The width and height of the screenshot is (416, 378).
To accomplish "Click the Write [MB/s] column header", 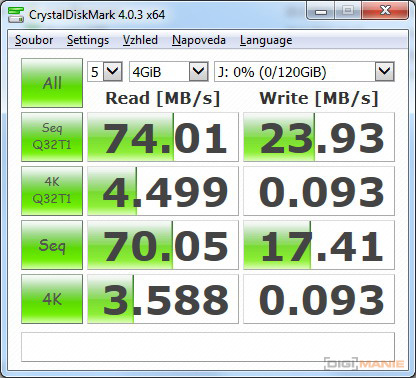I will point(319,98).
